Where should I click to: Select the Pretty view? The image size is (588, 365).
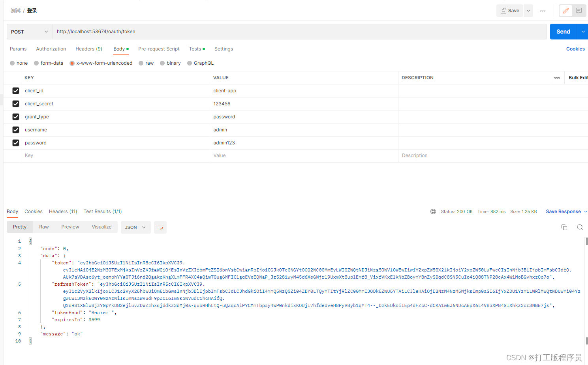(20, 227)
